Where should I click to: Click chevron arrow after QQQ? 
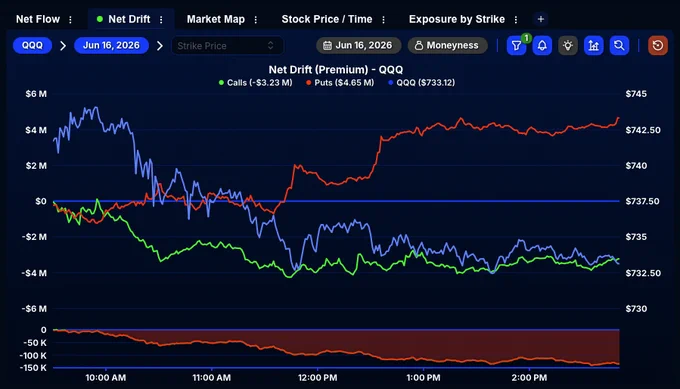[x=63, y=46]
